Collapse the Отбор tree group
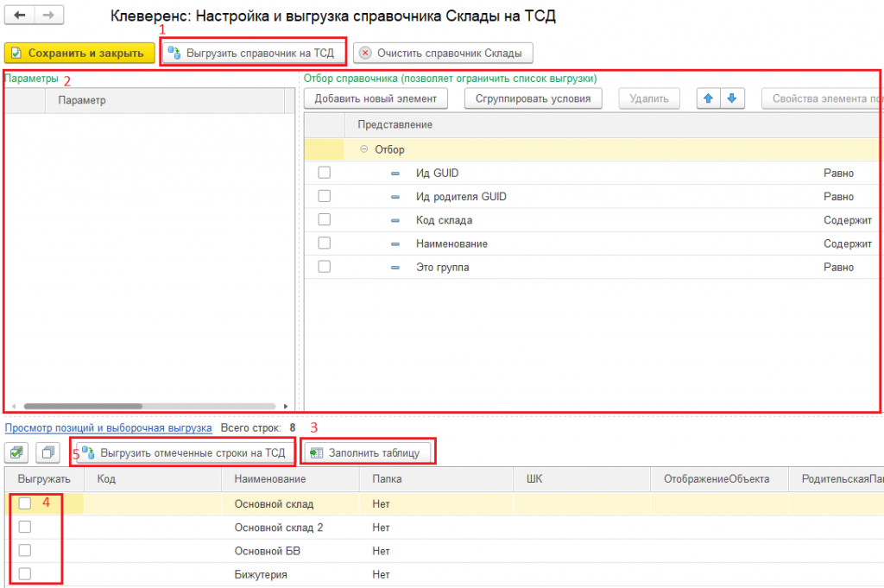Image resolution: width=884 pixels, height=588 pixels. pos(364,149)
